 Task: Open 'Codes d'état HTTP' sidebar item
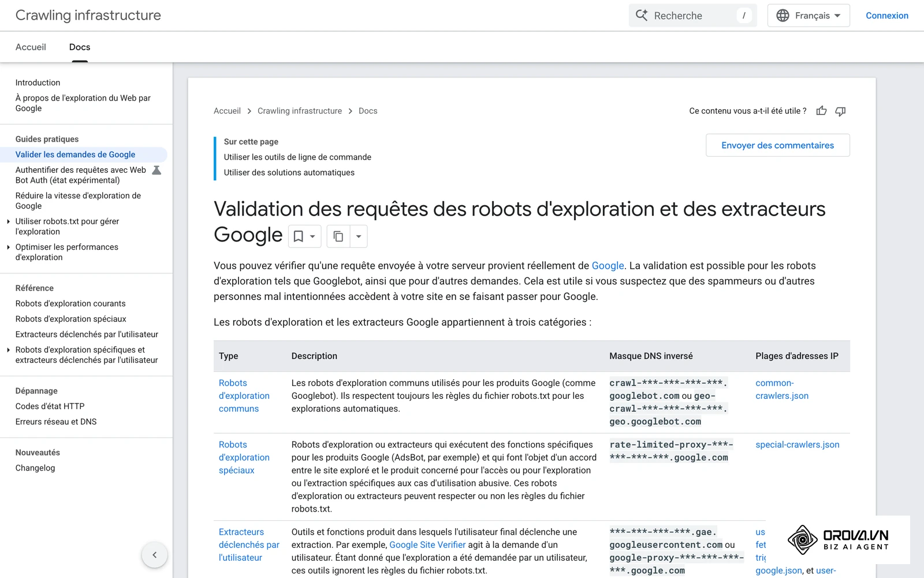[50, 406]
